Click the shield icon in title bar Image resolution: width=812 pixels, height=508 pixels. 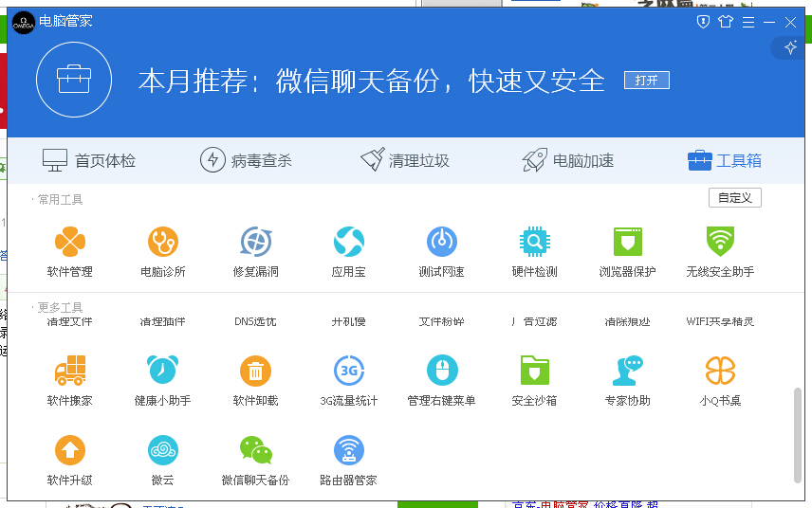tap(703, 22)
